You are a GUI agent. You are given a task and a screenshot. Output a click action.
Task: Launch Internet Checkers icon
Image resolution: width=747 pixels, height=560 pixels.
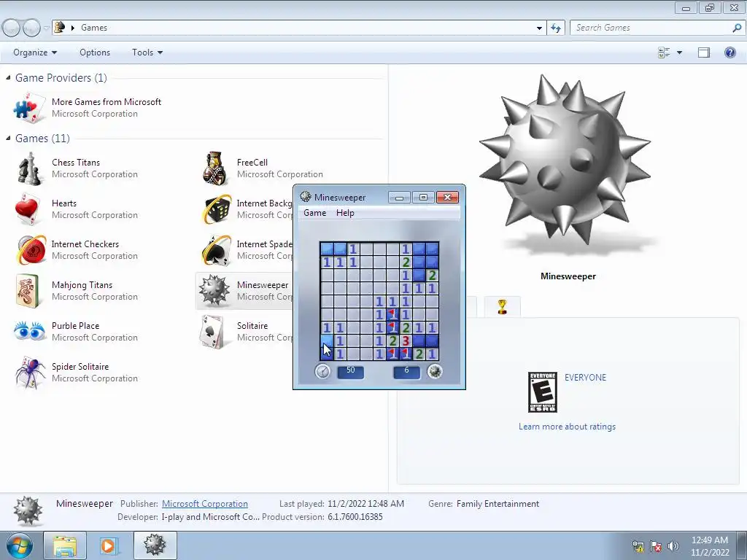click(31, 249)
